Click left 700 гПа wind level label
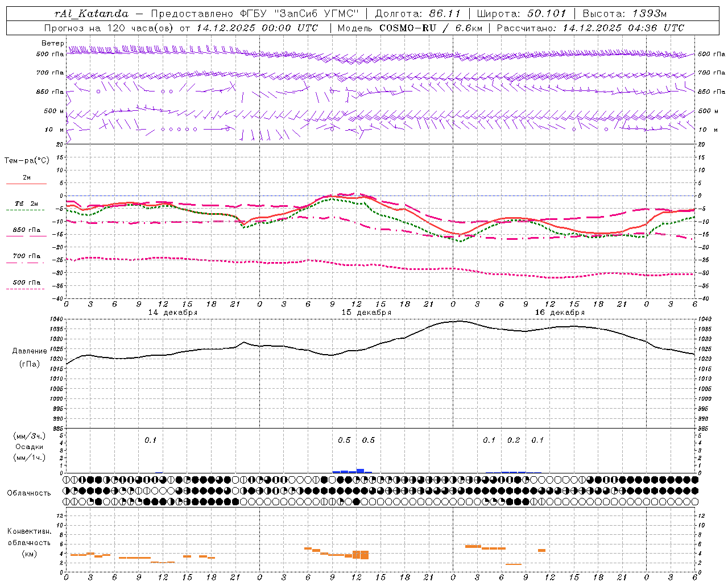Screen dimensions: 728x582 (50, 73)
